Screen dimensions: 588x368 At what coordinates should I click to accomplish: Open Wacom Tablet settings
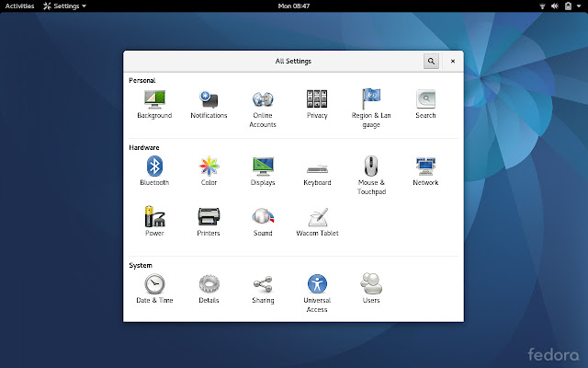317,222
